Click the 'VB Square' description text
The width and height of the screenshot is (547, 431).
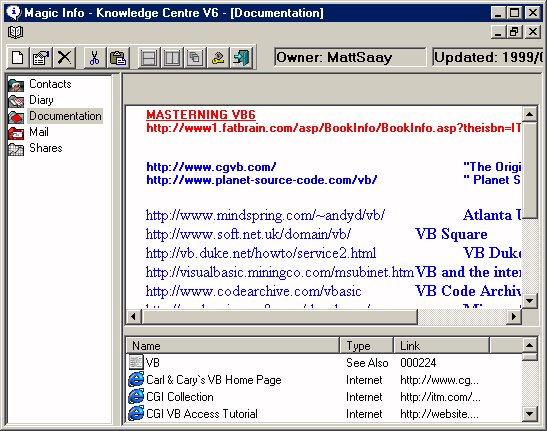click(451, 234)
